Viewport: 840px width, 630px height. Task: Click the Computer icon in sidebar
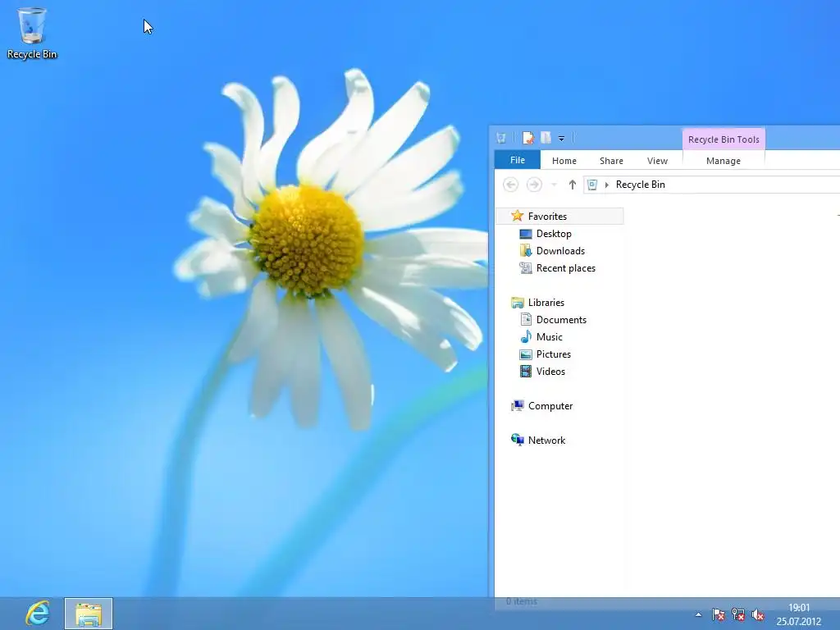pos(517,406)
